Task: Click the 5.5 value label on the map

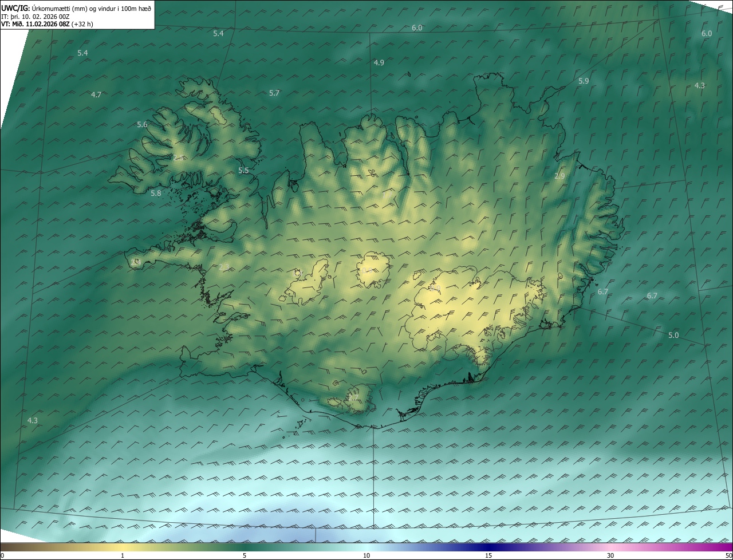Action: [x=243, y=170]
